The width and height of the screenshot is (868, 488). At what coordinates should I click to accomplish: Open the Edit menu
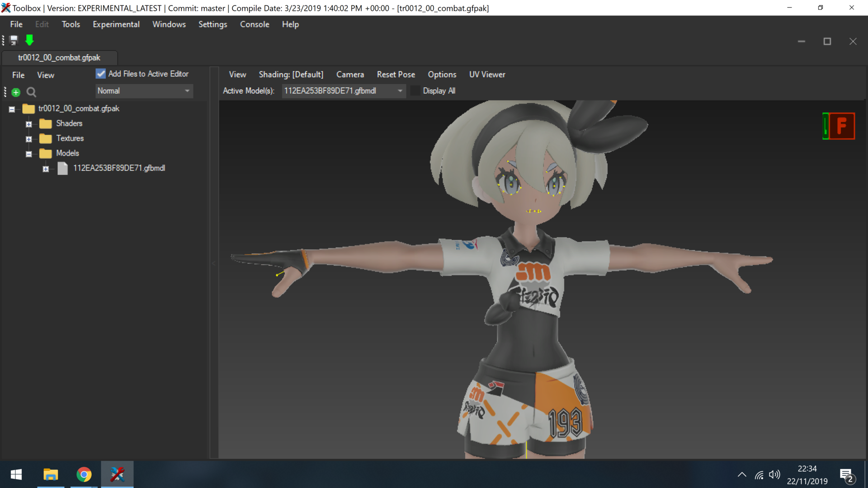[42, 24]
